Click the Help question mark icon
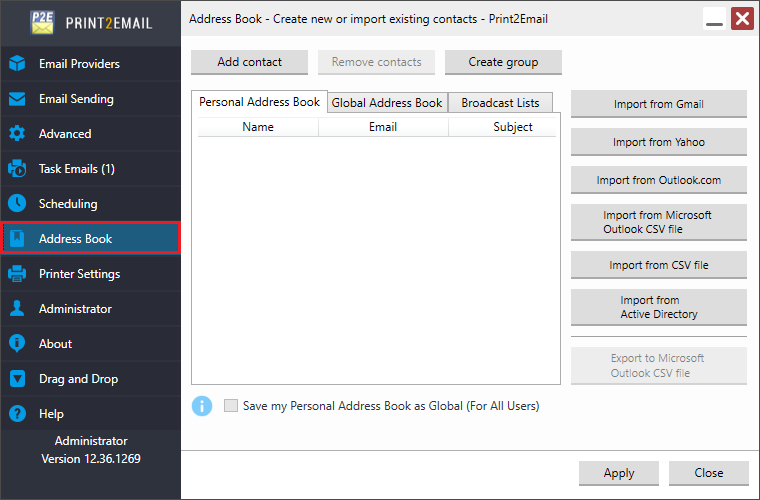 click(x=17, y=414)
